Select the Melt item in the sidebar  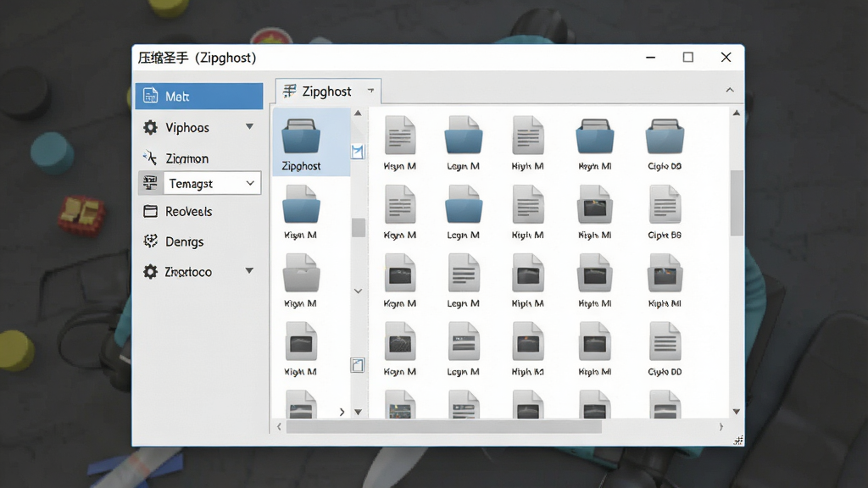point(198,97)
